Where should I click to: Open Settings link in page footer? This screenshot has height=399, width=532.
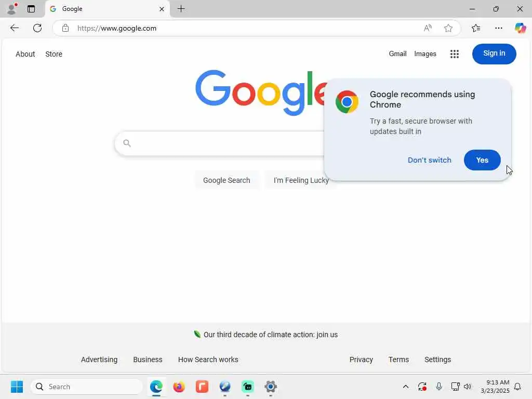437,360
